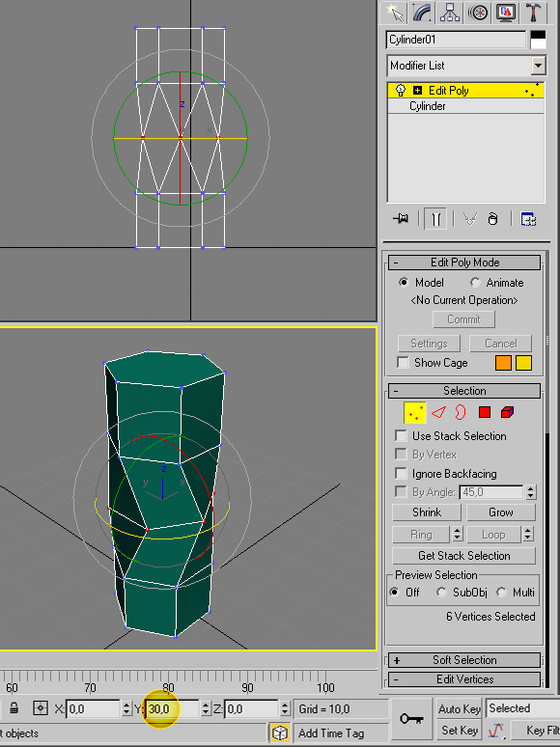Toggle the By Vertex checkbox
This screenshot has width=560, height=747.
(402, 455)
